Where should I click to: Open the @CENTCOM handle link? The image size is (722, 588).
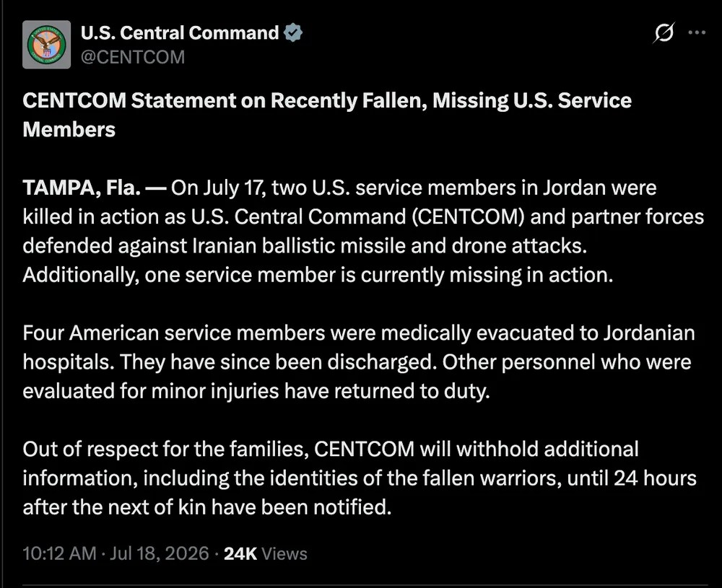pyautogui.click(x=133, y=57)
